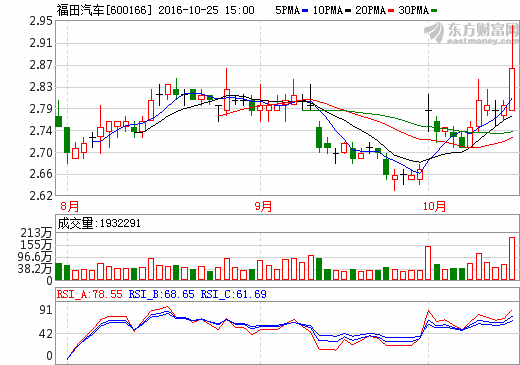Click the 2.95 price axis label

41,21
